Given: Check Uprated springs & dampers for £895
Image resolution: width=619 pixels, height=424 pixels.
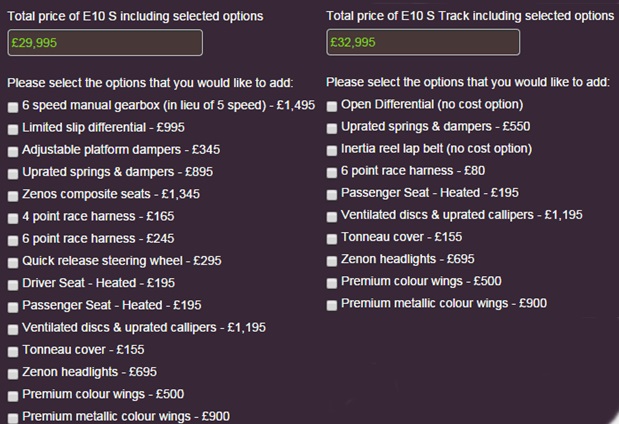Looking at the screenshot, I should (12, 172).
